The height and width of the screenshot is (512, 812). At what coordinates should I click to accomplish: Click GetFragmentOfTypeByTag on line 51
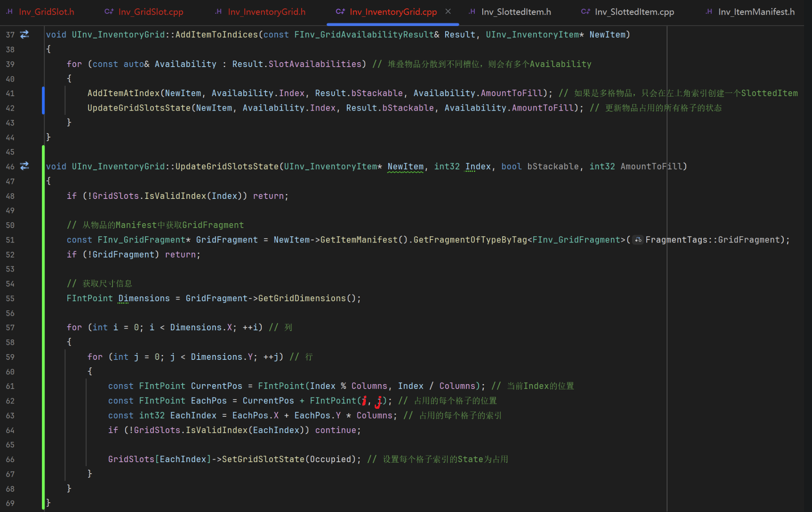(470, 240)
